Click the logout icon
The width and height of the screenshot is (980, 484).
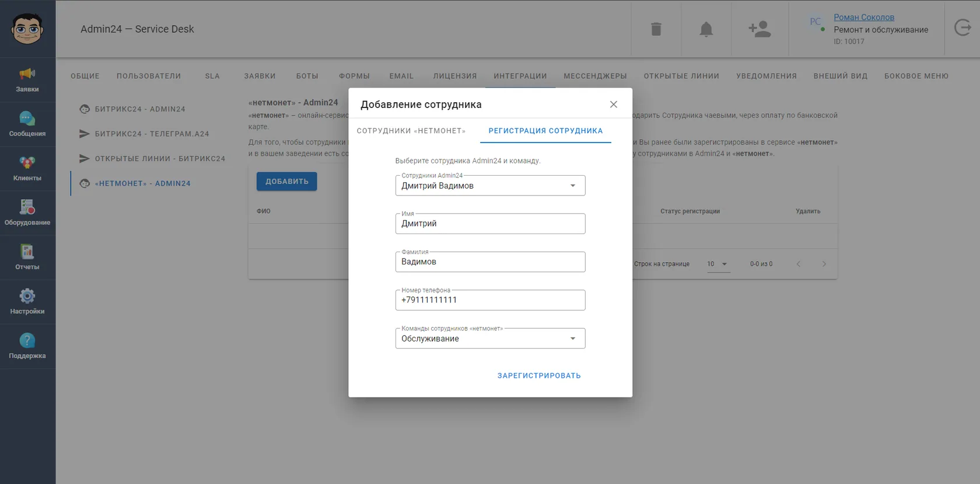click(x=963, y=27)
